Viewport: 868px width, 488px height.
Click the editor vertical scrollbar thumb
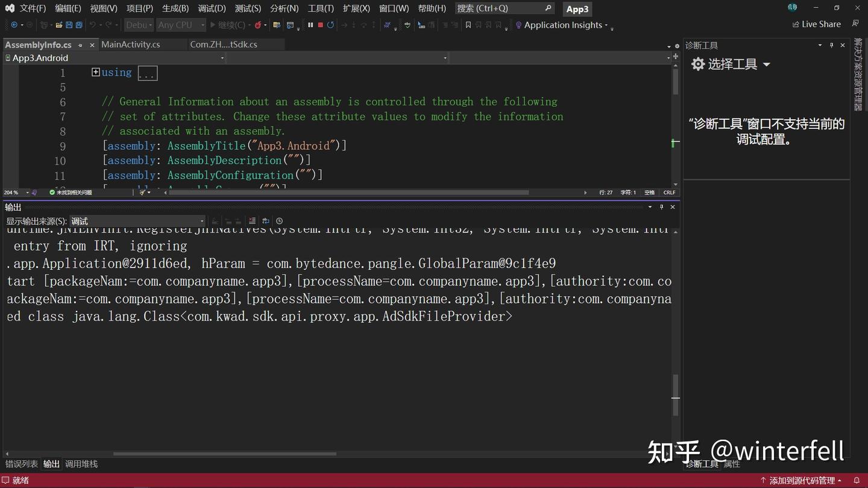[676, 83]
